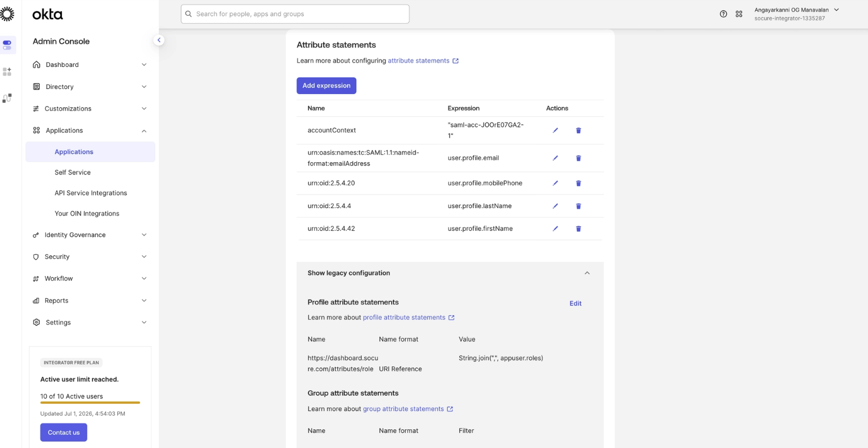Click the okta wordmark logo

tap(48, 14)
